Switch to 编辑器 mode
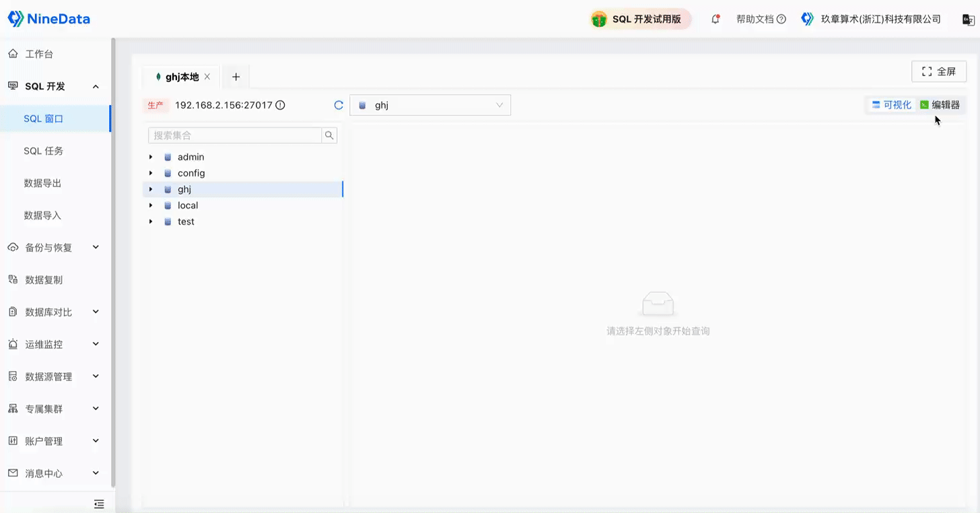The height and width of the screenshot is (513, 980). (x=940, y=105)
